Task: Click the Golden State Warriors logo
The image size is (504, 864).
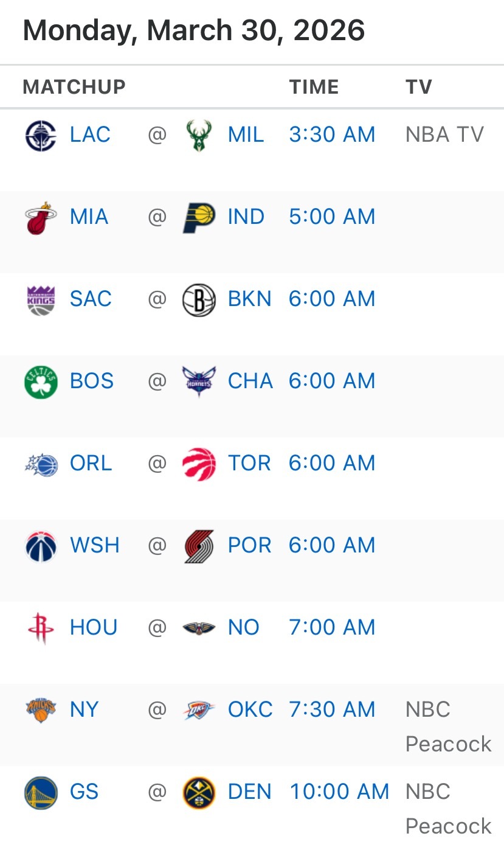Action: coord(41,792)
